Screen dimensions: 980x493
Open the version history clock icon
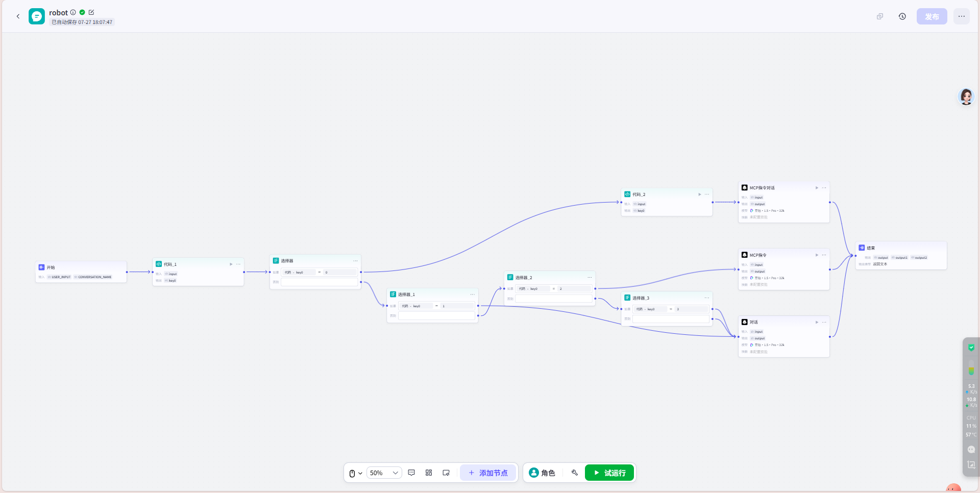902,16
